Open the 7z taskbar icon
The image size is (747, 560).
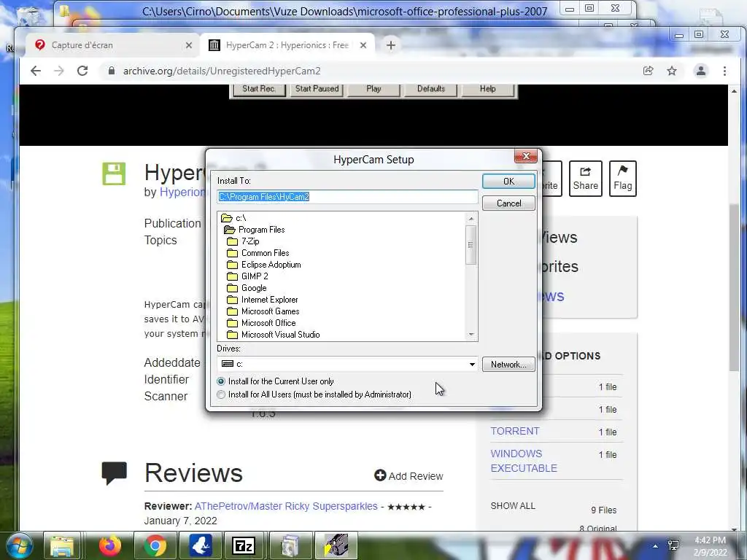tap(244, 545)
